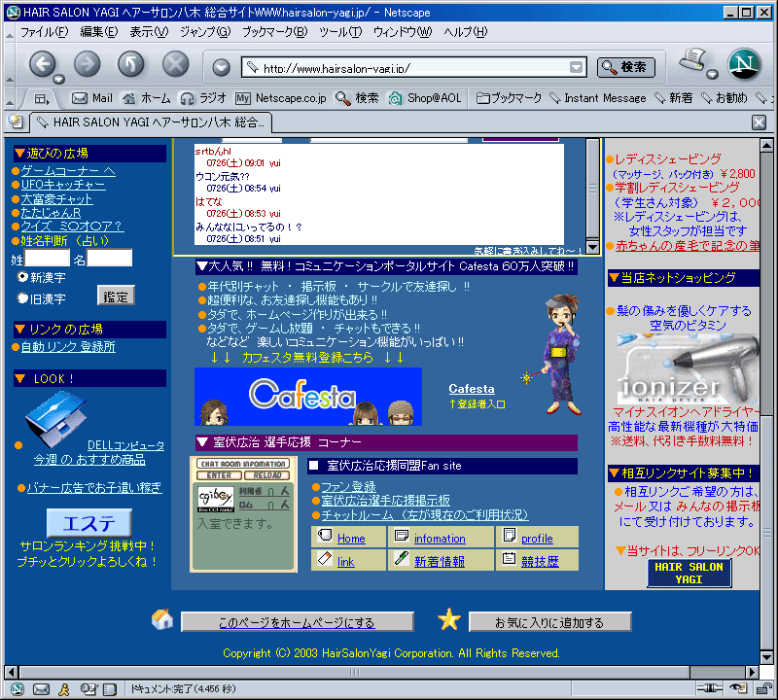Click the 名 given name input field
Screen dimensions: 778x700
109,258
